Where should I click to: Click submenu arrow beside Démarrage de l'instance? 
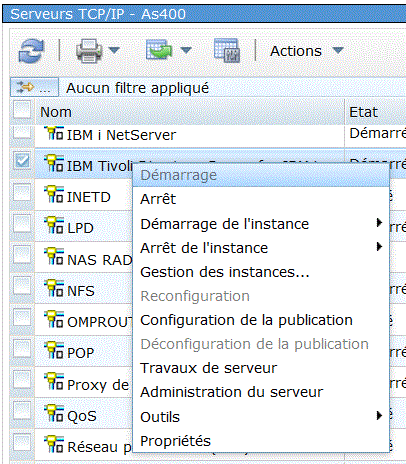click(379, 222)
